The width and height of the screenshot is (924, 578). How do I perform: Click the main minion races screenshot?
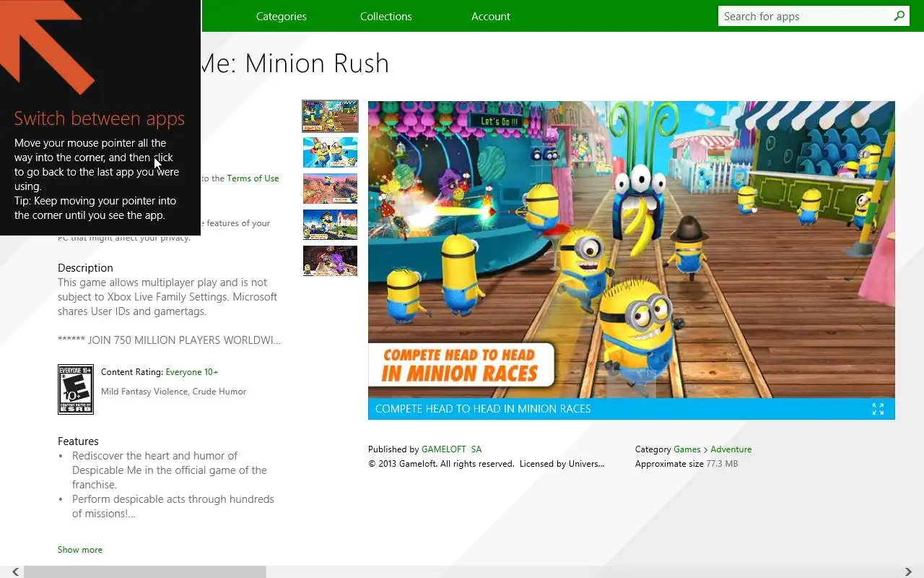(632, 249)
